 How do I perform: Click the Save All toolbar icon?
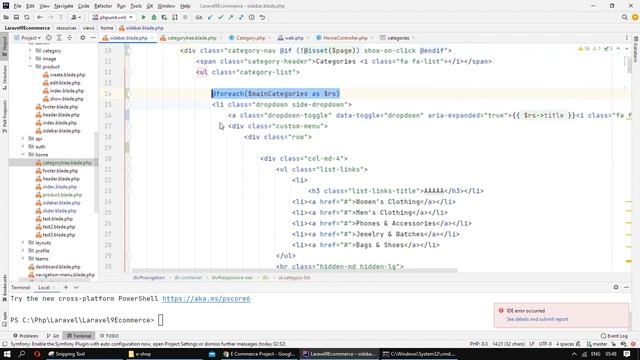pos(16,18)
